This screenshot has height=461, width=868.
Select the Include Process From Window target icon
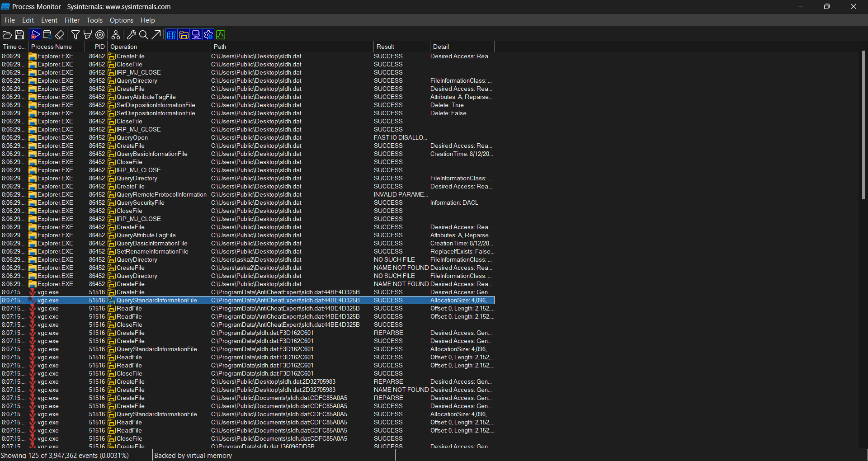pos(100,35)
